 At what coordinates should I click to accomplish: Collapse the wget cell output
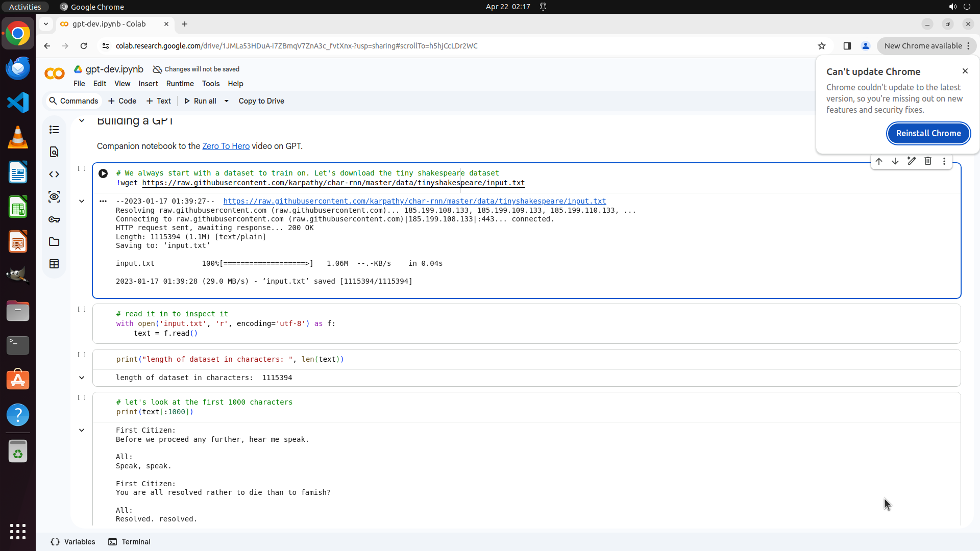point(82,201)
